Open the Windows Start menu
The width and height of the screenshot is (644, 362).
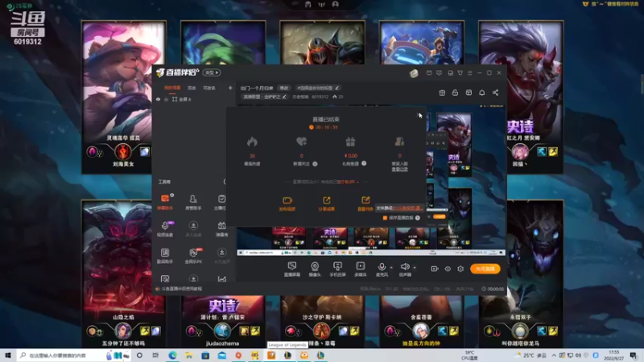click(x=8, y=356)
